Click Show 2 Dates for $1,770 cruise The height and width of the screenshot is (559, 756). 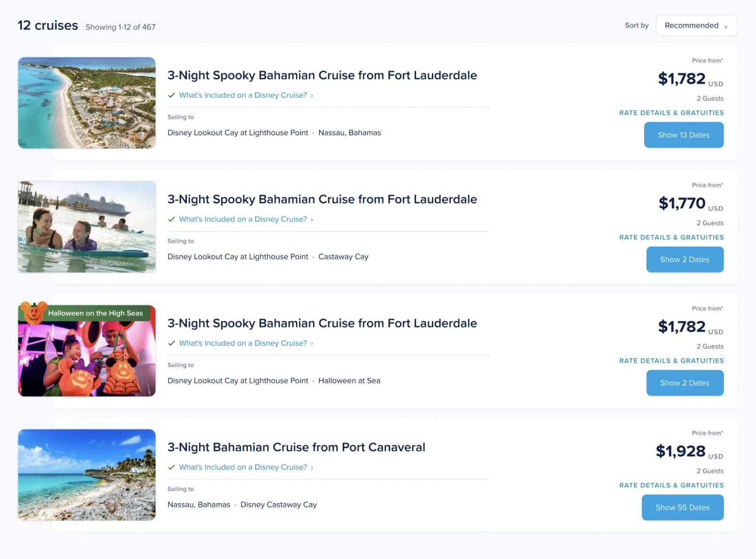(x=685, y=259)
